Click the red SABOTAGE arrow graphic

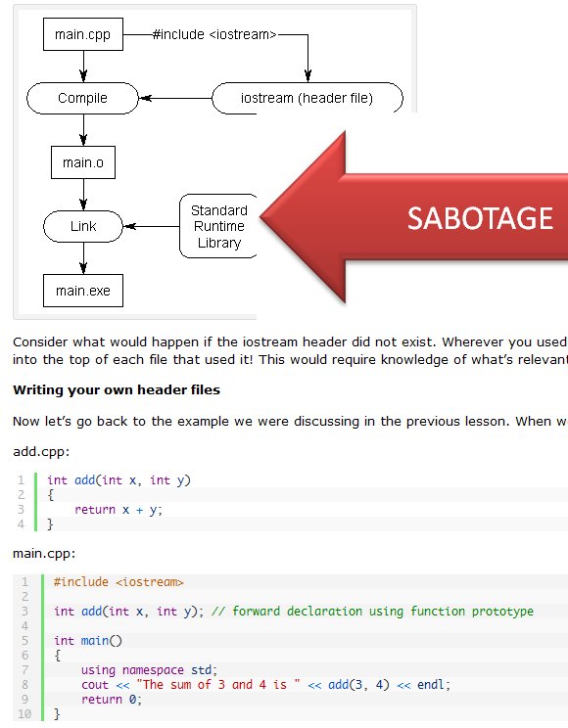click(413, 217)
